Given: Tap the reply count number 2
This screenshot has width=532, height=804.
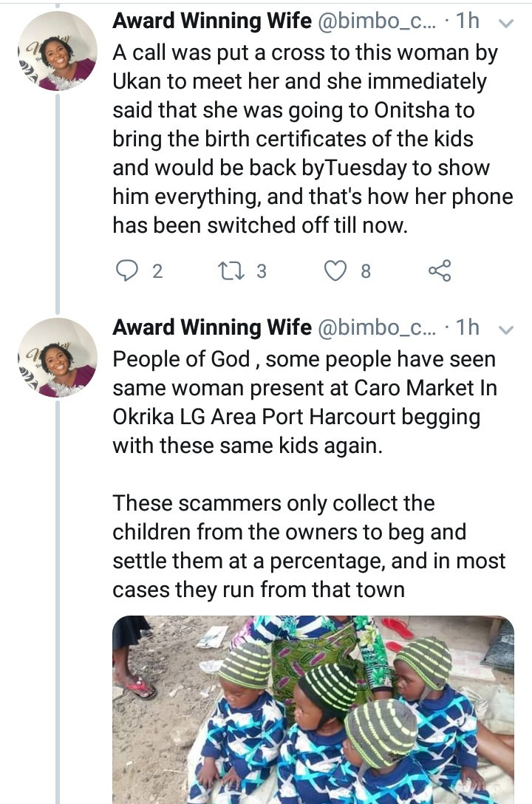Looking at the screenshot, I should point(157,272).
